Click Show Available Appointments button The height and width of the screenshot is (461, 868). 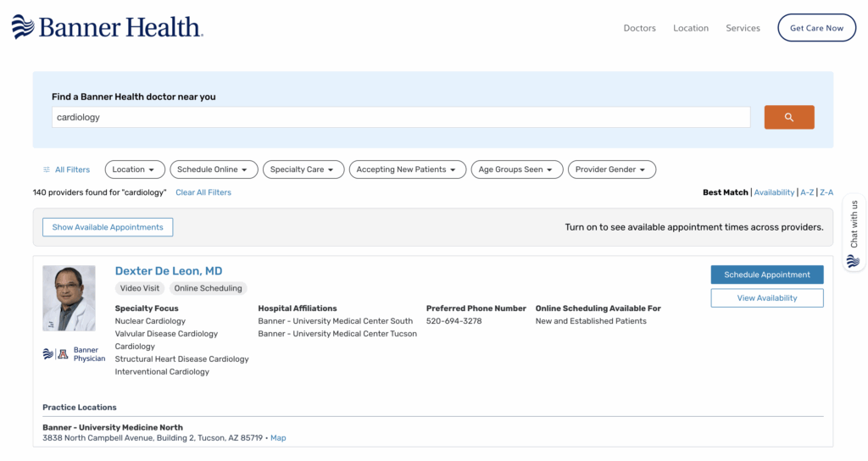click(x=108, y=227)
